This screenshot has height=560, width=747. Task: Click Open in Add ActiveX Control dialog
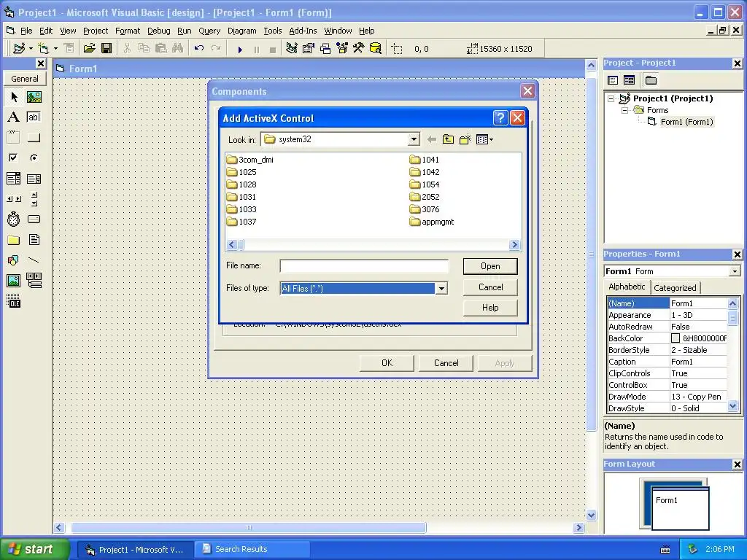coord(490,266)
